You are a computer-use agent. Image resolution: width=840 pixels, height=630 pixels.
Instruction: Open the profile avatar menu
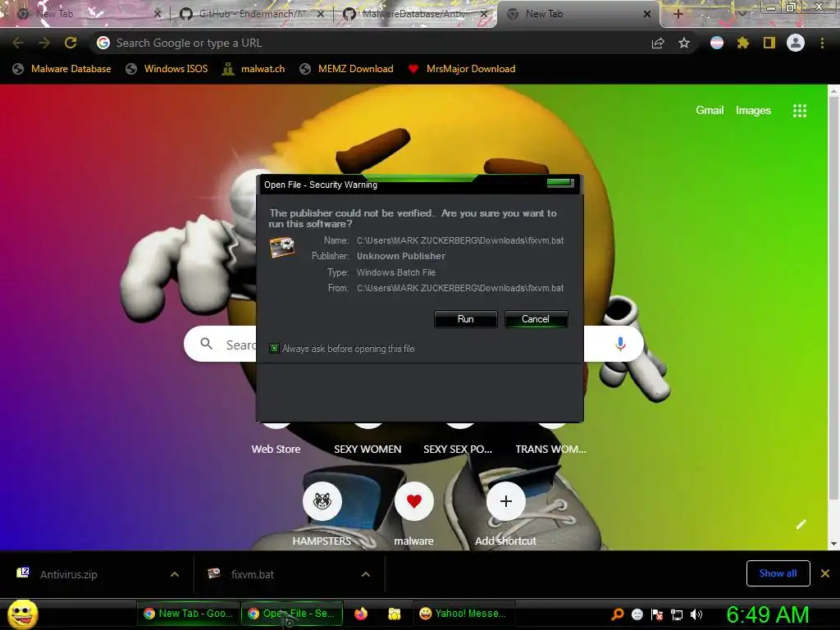(796, 43)
